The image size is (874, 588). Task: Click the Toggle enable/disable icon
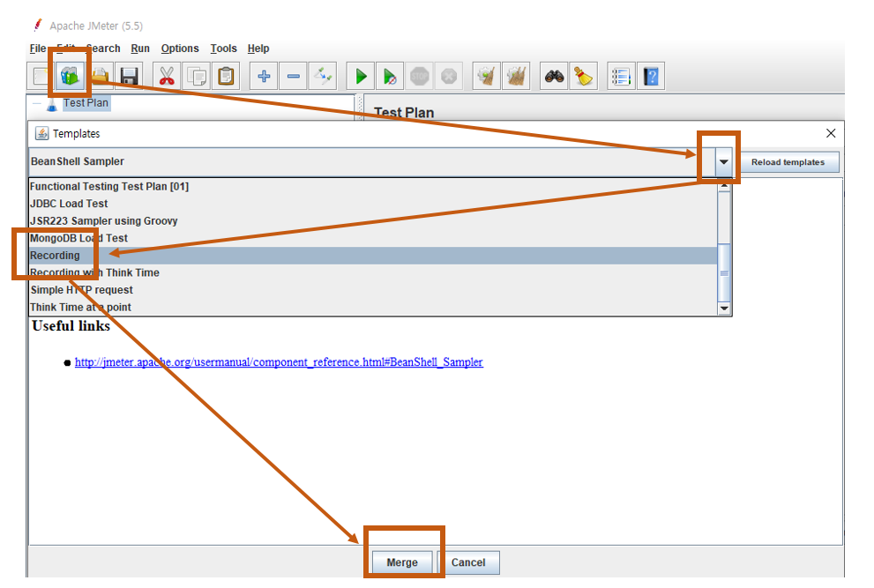pyautogui.click(x=323, y=76)
